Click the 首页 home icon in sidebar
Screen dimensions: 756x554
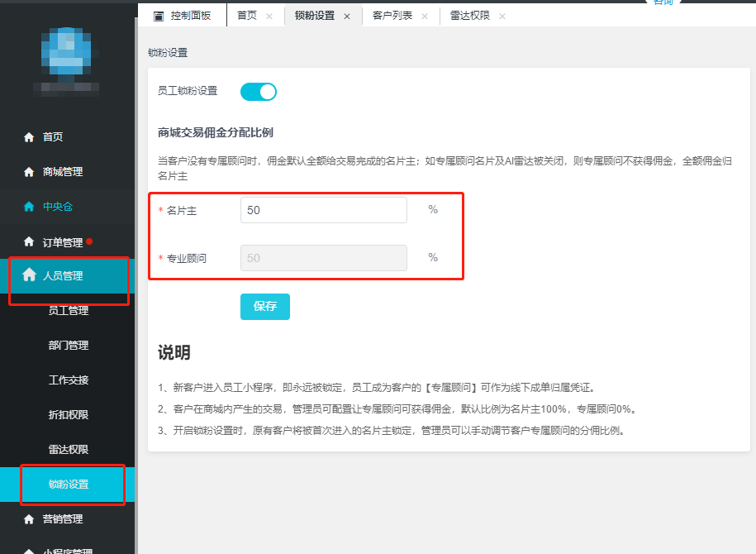(29, 137)
